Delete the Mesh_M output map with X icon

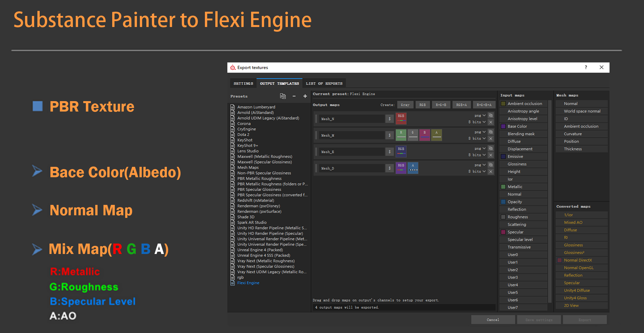(x=491, y=139)
